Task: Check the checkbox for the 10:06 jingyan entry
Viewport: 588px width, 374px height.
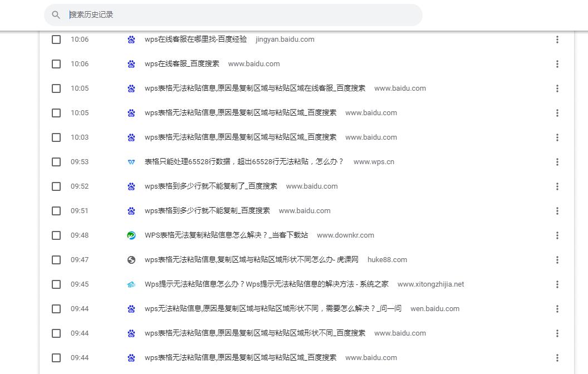Action: [56, 40]
